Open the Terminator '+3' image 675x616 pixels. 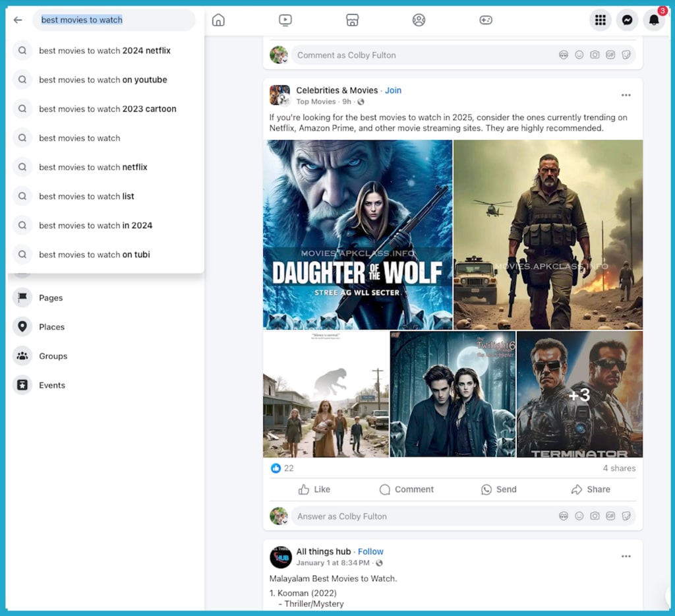[579, 394]
